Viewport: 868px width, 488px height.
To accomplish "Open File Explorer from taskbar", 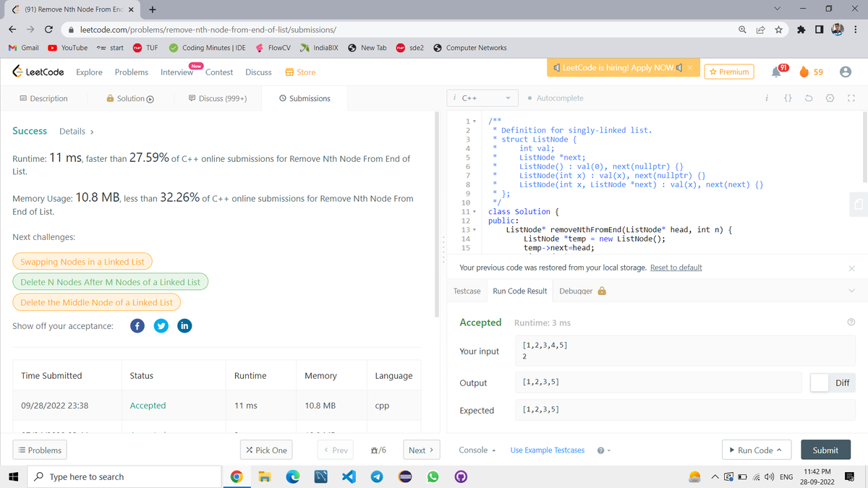I will pyautogui.click(x=265, y=476).
